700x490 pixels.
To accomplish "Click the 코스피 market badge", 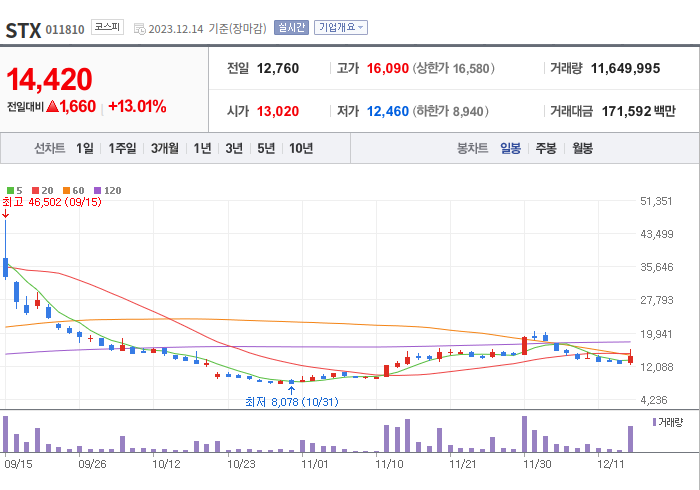I will pyautogui.click(x=107, y=27).
